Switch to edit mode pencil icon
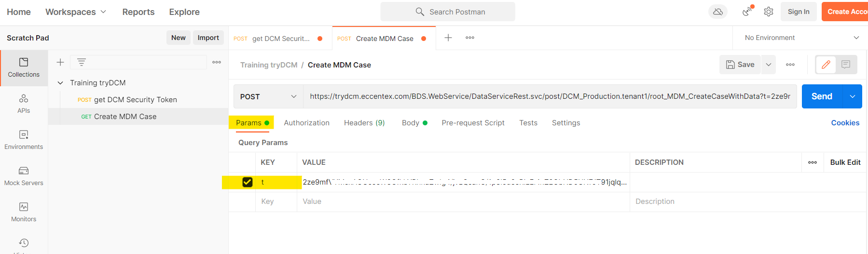The height and width of the screenshot is (254, 868). 826,65
